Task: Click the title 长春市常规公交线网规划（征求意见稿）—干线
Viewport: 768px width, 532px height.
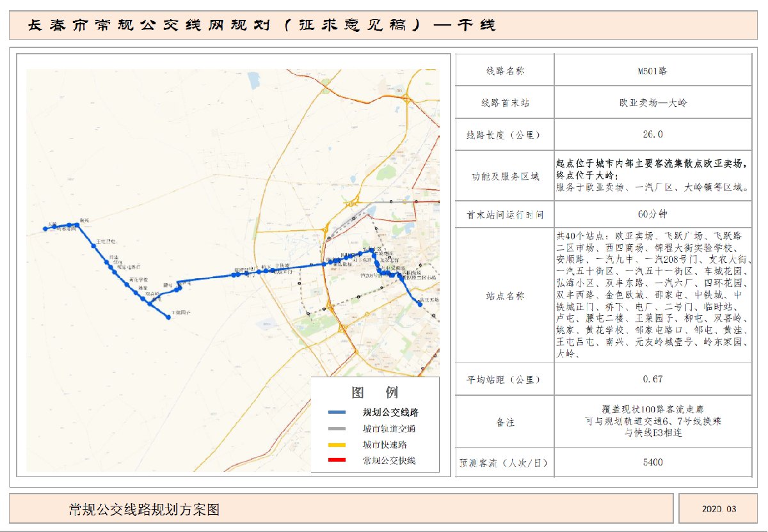Action: (262, 25)
